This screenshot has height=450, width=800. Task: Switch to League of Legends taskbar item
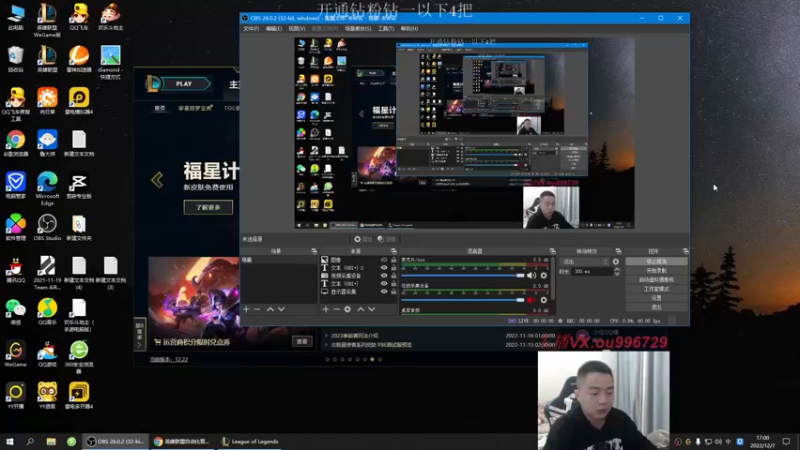click(250, 442)
